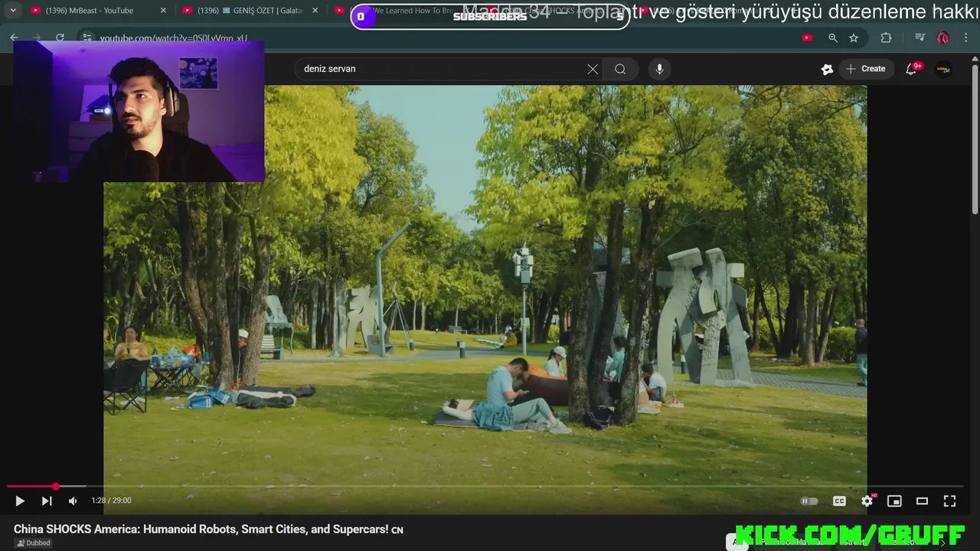
Task: Enable theater mode
Action: pos(922,500)
